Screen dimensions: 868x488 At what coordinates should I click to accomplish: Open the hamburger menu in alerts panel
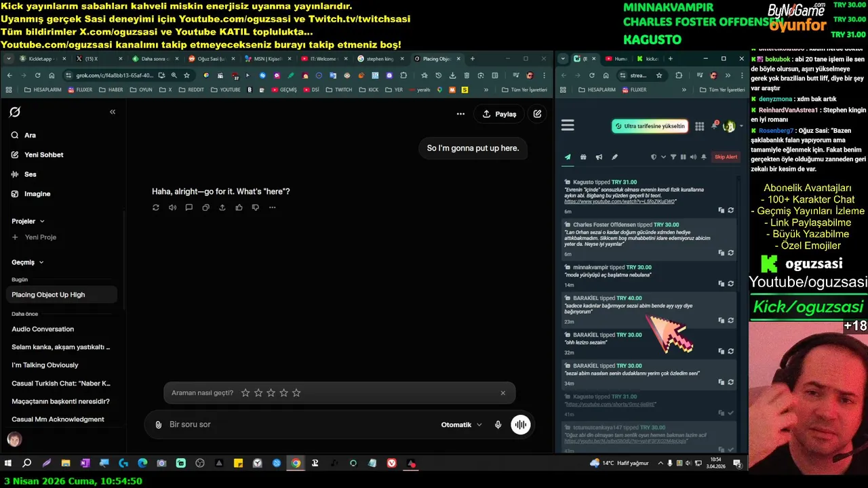point(568,125)
